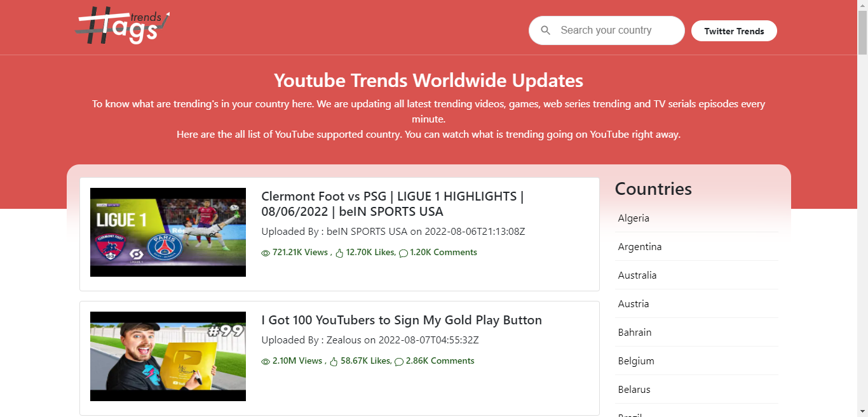Open the Twitter Trends page

click(x=734, y=30)
